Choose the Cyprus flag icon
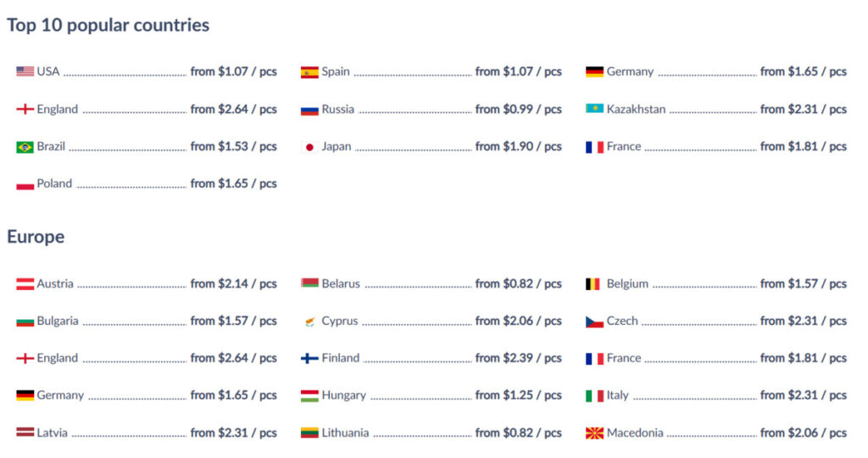 (309, 321)
